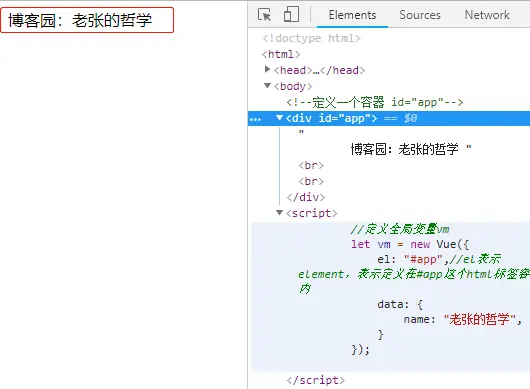The width and height of the screenshot is (530, 389).
Task: Activate the inspect element picker icon
Action: [x=264, y=15]
